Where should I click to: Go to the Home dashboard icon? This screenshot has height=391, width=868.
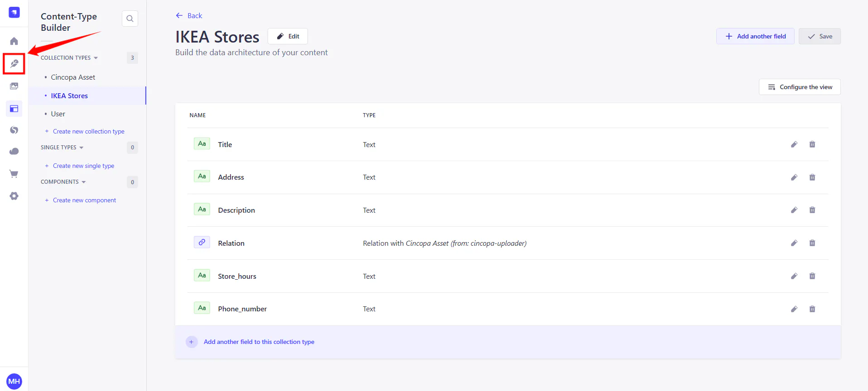pos(14,41)
